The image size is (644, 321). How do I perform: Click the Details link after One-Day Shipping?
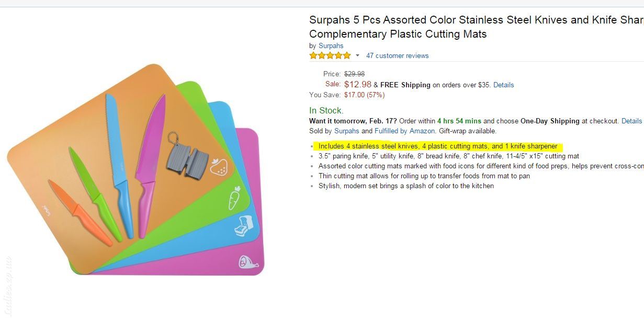click(x=631, y=121)
